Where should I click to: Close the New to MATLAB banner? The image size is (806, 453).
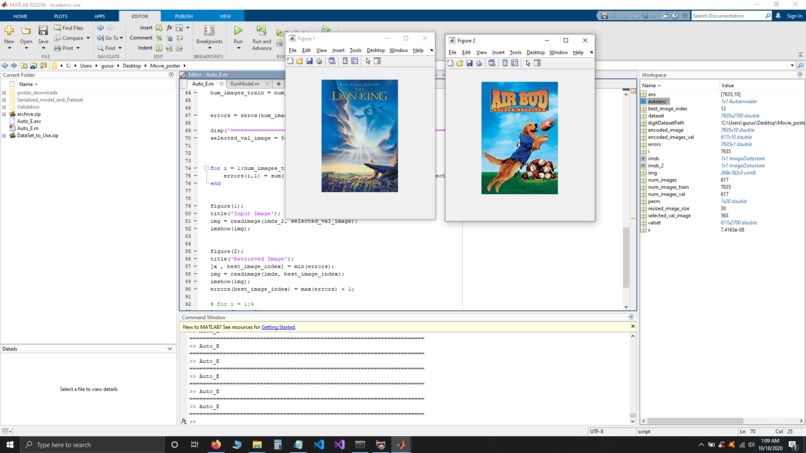click(x=633, y=327)
